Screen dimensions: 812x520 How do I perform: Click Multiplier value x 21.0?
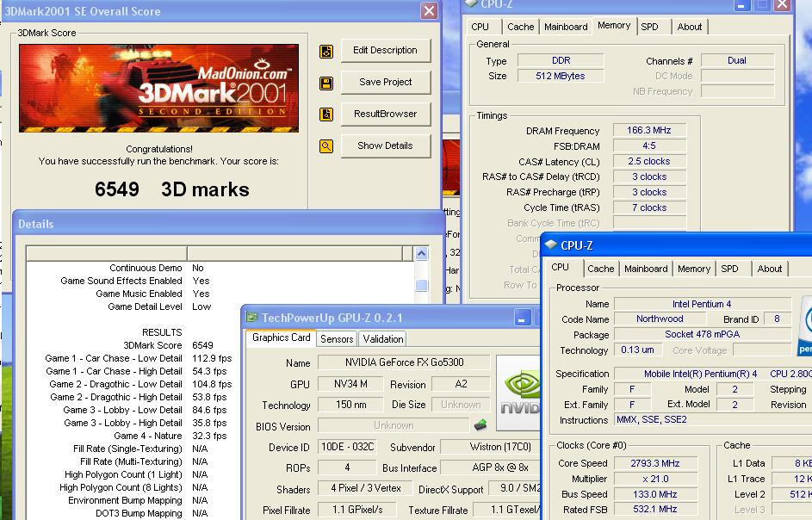click(655, 479)
